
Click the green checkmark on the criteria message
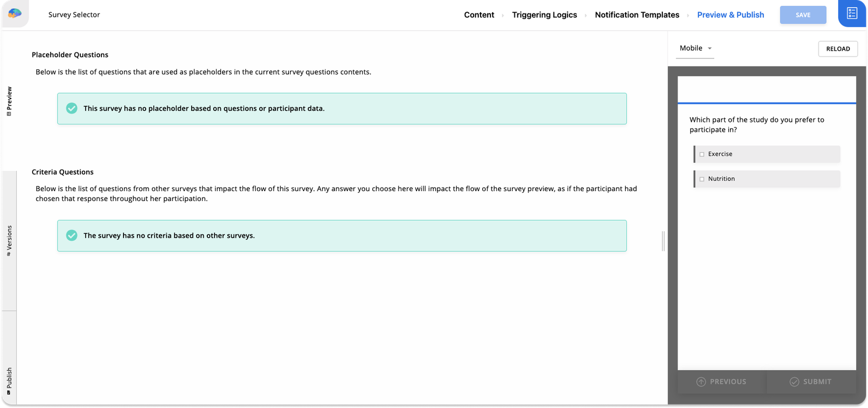pyautogui.click(x=72, y=235)
